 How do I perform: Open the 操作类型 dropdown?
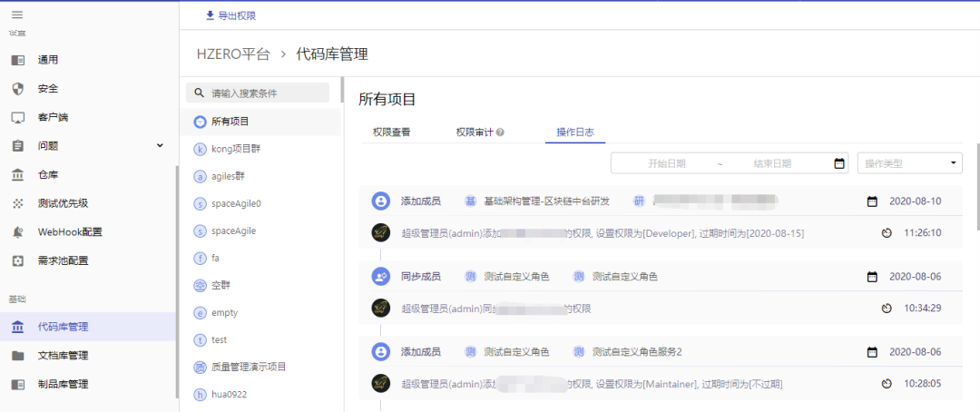pyautogui.click(x=909, y=163)
